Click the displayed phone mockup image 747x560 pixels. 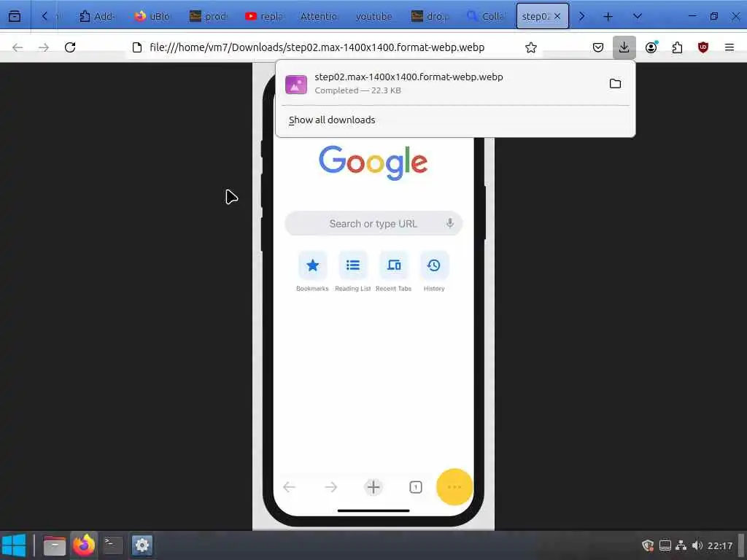pos(373,296)
